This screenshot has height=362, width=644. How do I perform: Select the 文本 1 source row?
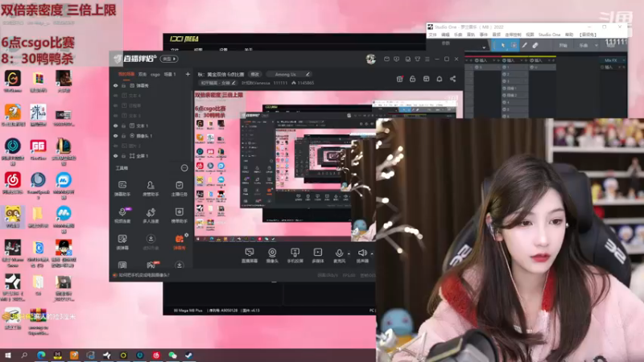click(152, 125)
